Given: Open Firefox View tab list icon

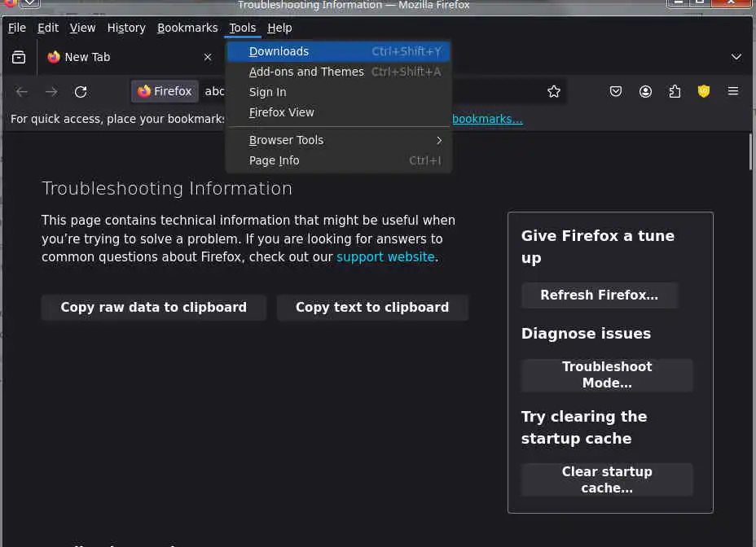Looking at the screenshot, I should (x=19, y=57).
